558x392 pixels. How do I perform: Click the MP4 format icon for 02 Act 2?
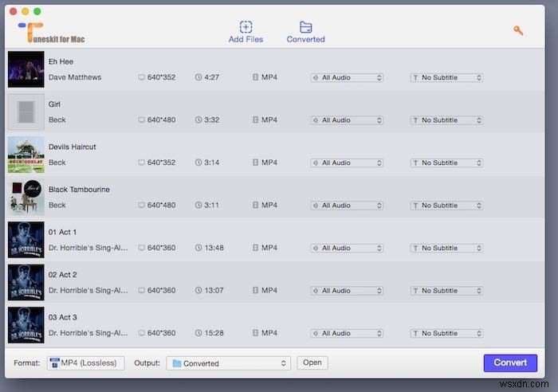pyautogui.click(x=255, y=291)
